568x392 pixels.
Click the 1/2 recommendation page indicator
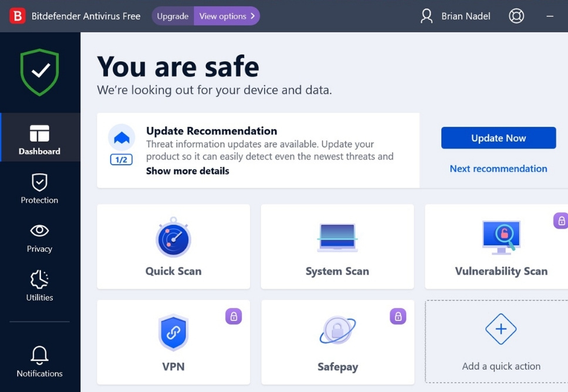pos(121,159)
